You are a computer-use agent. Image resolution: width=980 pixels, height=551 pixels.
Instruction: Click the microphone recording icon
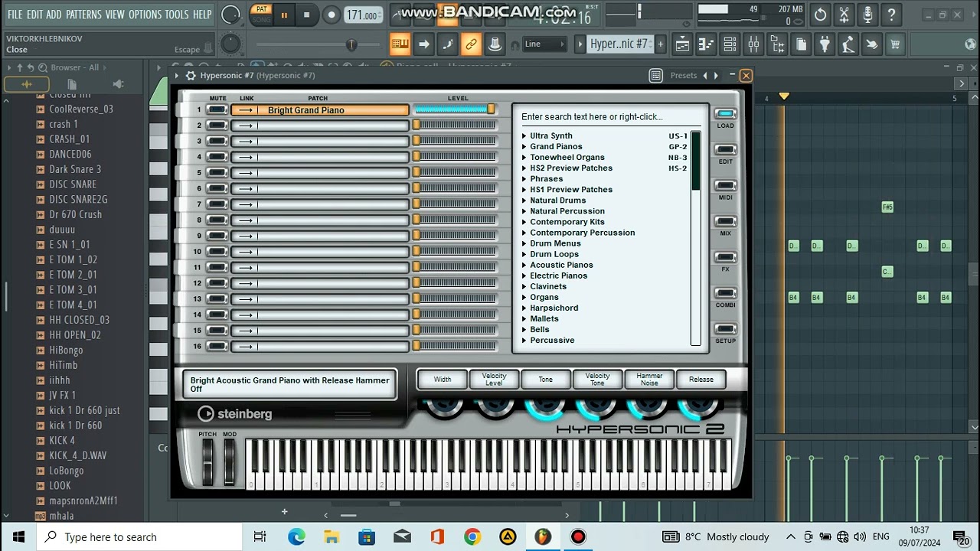click(x=867, y=15)
